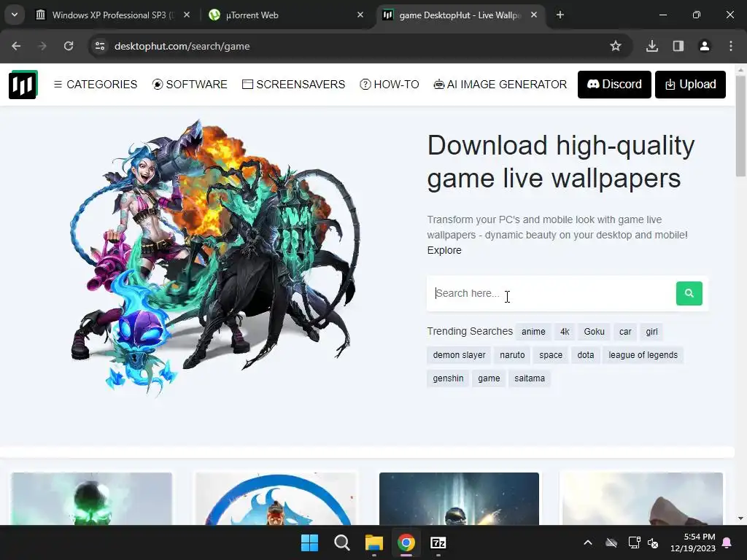
Task: Open the SCREENSAVERS menu item
Action: click(x=293, y=85)
